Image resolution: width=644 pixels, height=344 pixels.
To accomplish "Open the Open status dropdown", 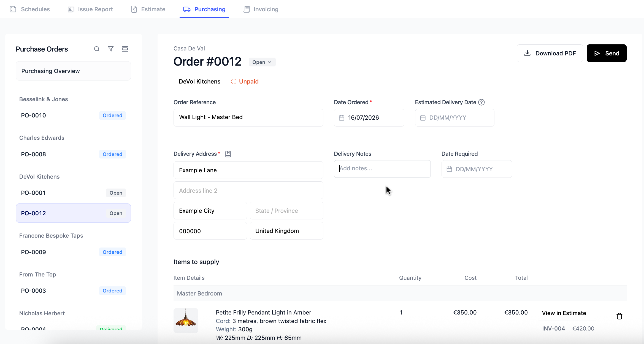I will tap(262, 62).
